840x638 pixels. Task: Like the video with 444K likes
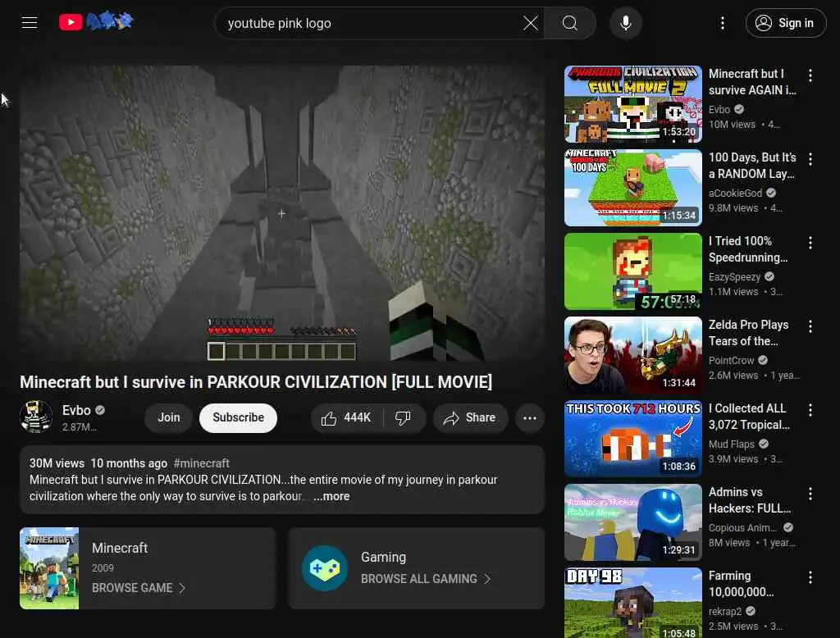pyautogui.click(x=347, y=418)
